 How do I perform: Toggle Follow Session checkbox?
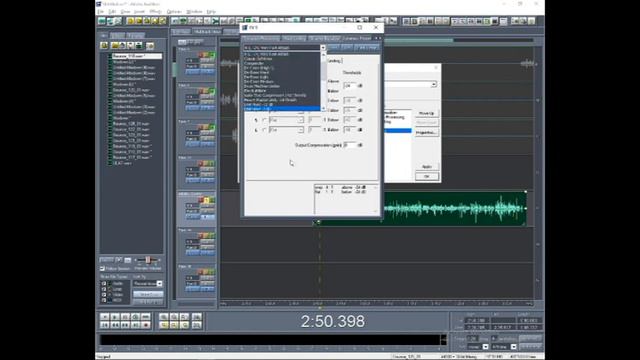coord(102,269)
